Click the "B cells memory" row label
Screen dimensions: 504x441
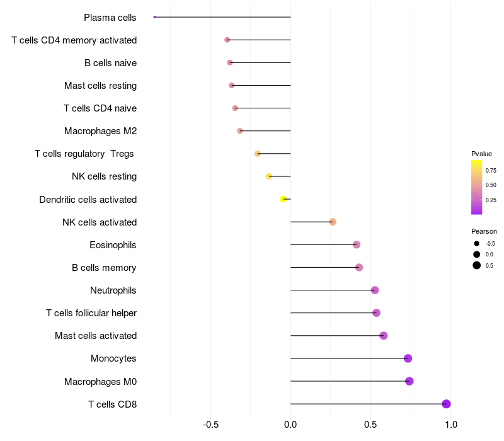[x=104, y=268]
